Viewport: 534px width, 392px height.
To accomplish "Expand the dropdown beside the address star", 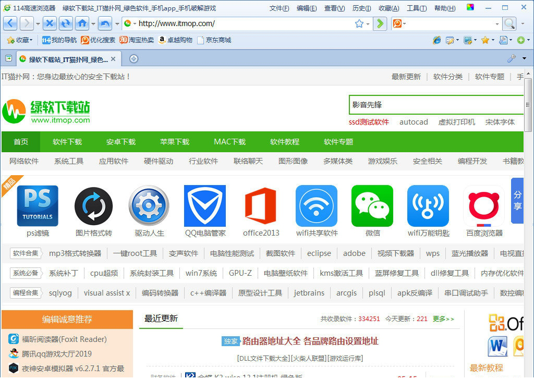I will [368, 24].
